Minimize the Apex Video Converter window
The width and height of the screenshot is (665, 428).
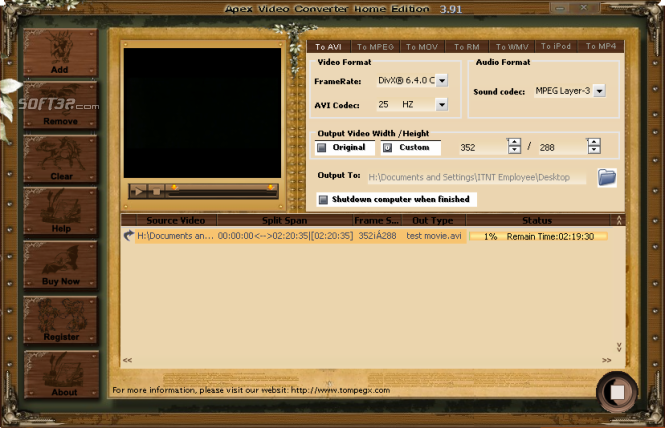pos(560,8)
